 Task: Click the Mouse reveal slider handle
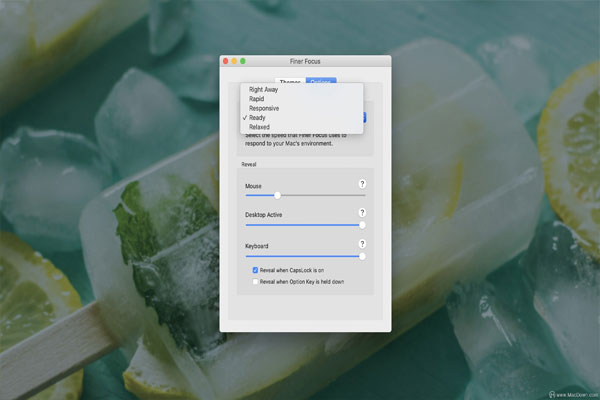(x=277, y=195)
